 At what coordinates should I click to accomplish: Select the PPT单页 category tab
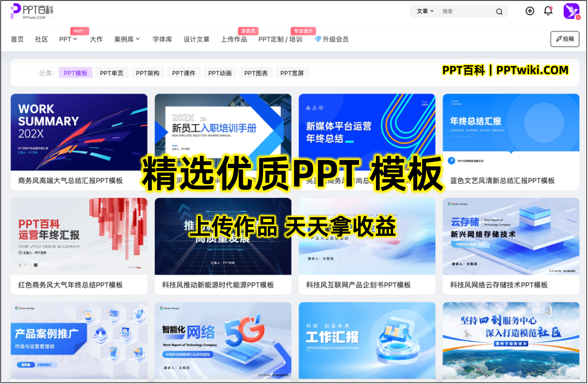112,73
